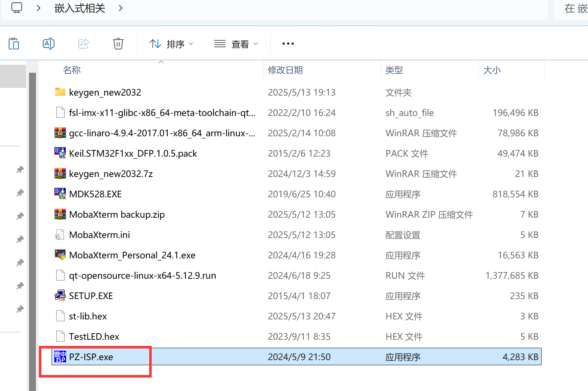Click the Delete trash icon

118,44
